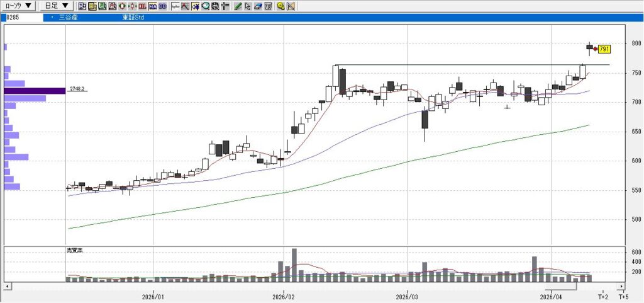This screenshot has height=303, width=644.
Task: Click the yellow 791 current price label
Action: (604, 49)
